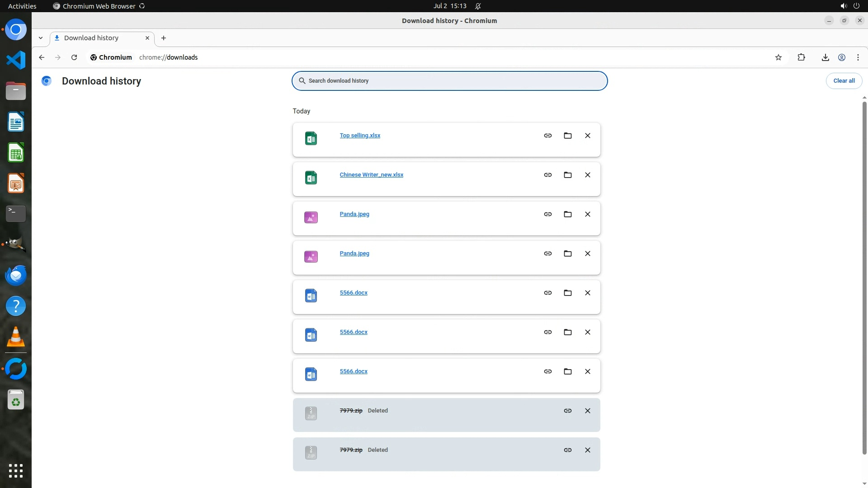Open the profile avatar menu
The height and width of the screenshot is (488, 868).
coord(841,57)
